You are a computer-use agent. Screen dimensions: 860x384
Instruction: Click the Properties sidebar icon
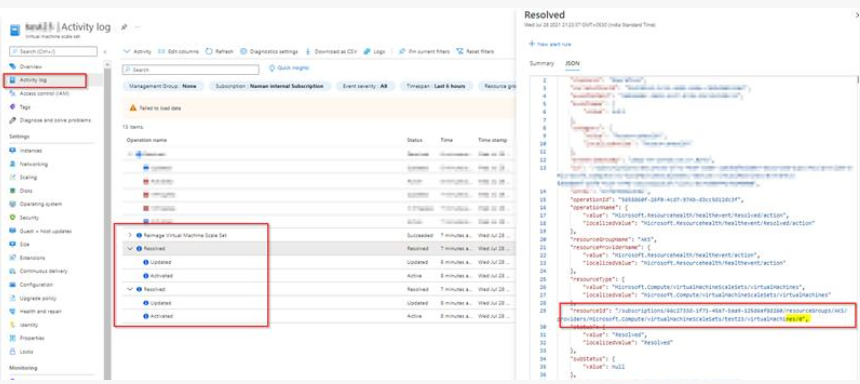tap(13, 338)
